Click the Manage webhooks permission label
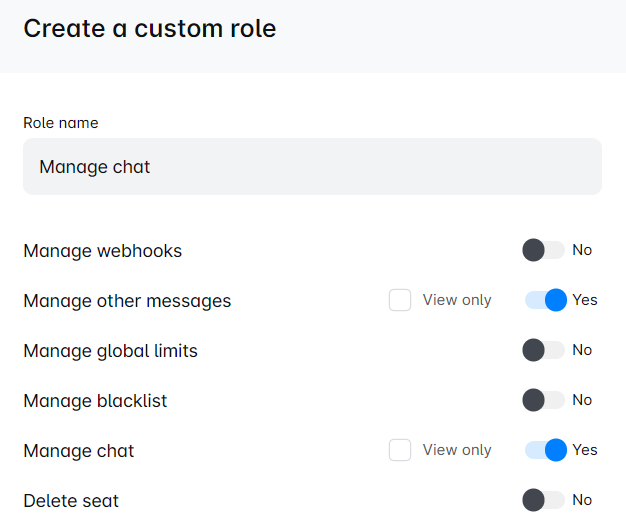The width and height of the screenshot is (626, 522). tap(103, 251)
